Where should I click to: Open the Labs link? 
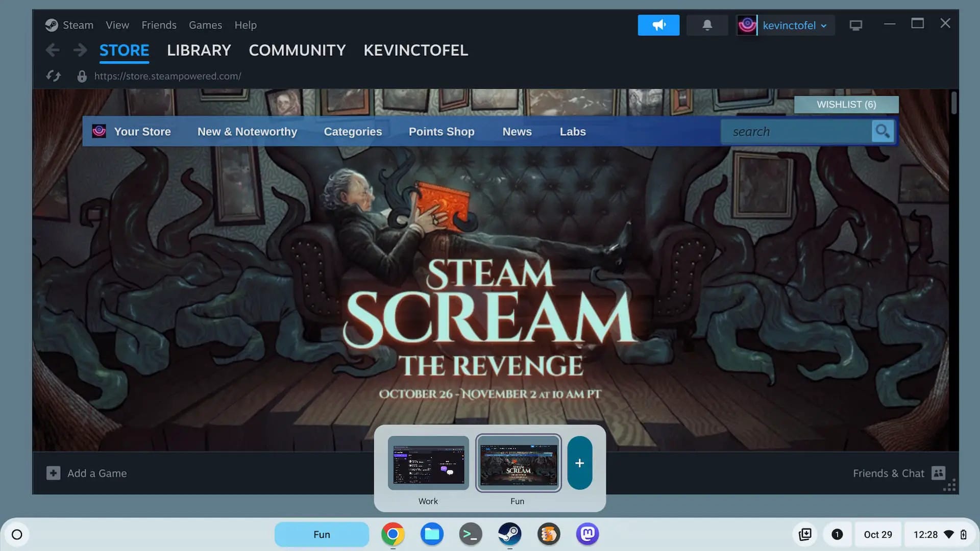tap(573, 132)
